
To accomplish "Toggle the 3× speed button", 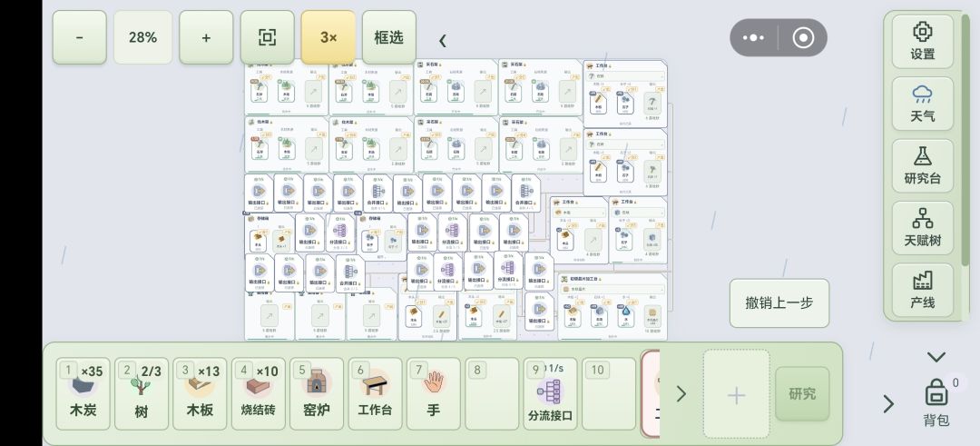I will (x=328, y=37).
